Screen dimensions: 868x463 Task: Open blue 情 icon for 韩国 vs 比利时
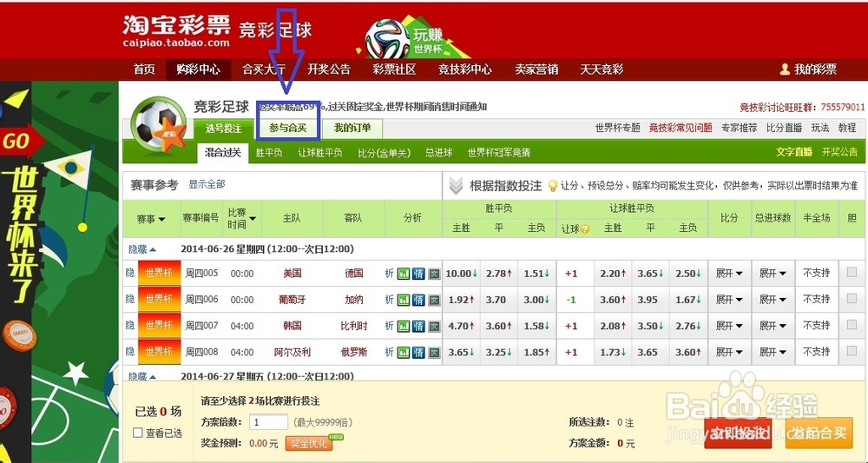[418, 326]
